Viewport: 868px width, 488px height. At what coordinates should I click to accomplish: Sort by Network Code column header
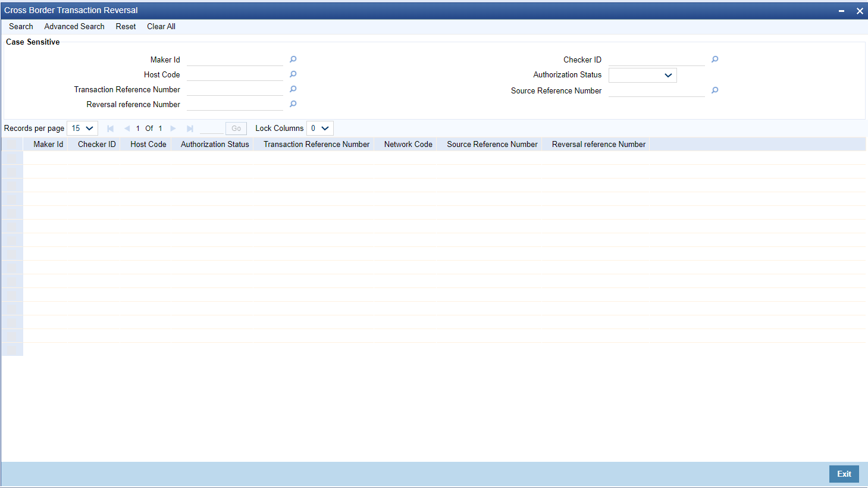click(408, 145)
